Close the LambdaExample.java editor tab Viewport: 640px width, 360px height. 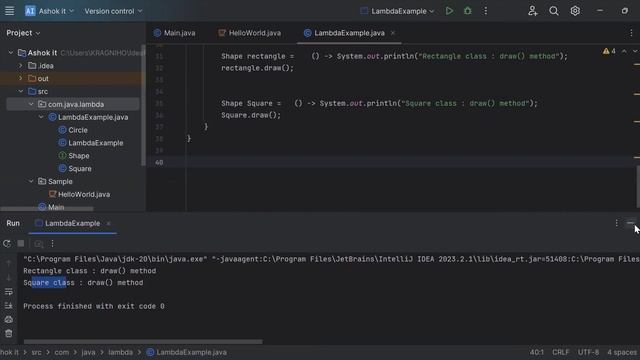pyautogui.click(x=393, y=33)
